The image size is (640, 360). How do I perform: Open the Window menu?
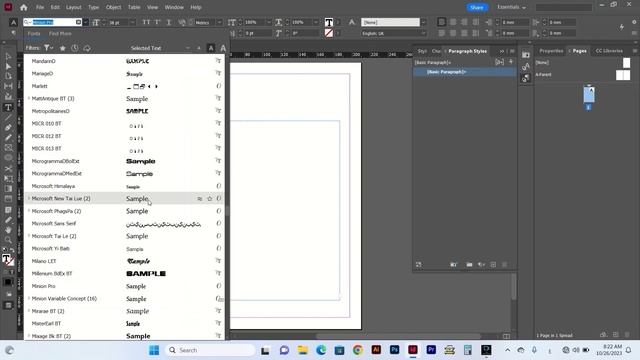coord(174,7)
